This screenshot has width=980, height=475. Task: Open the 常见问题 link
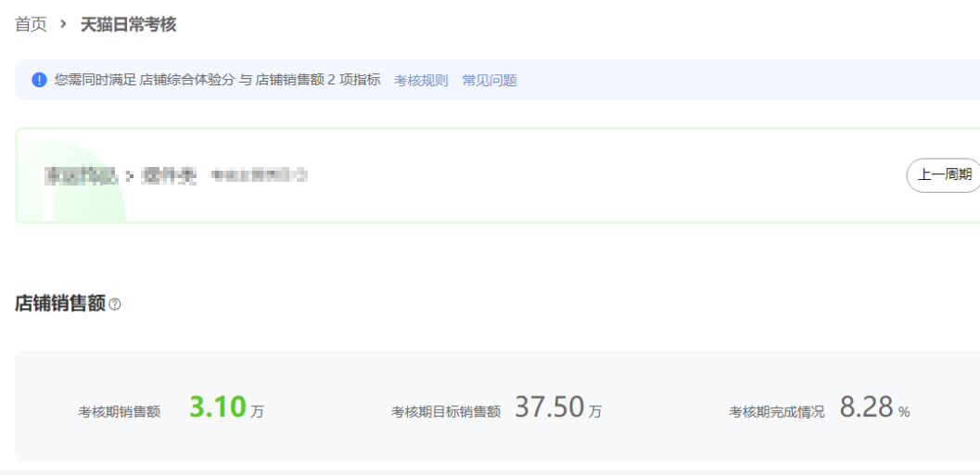490,80
